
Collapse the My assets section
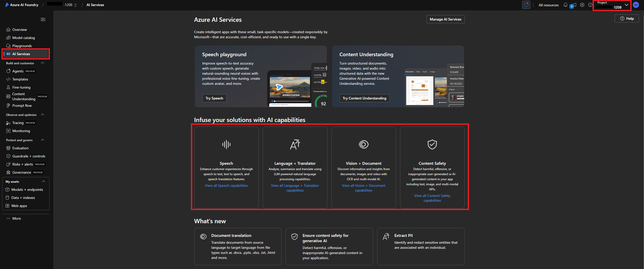point(44,181)
